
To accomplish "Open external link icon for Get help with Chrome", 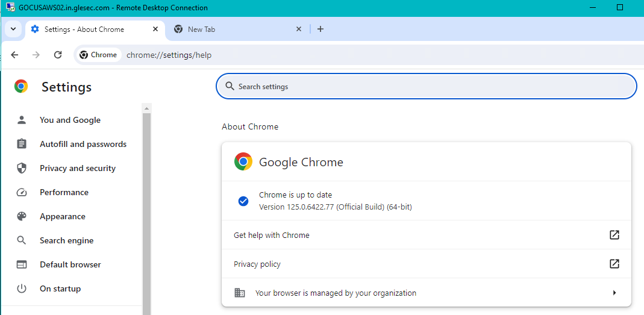I will click(614, 235).
